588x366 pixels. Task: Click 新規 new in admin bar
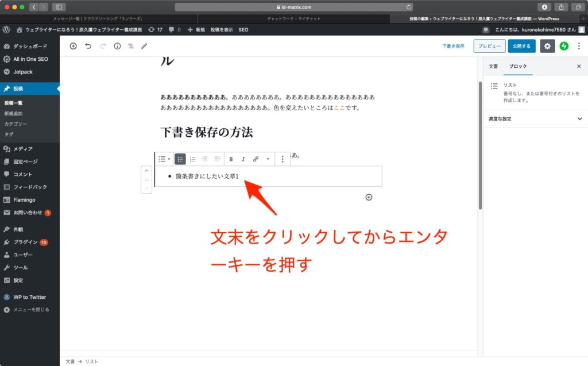tap(196, 30)
